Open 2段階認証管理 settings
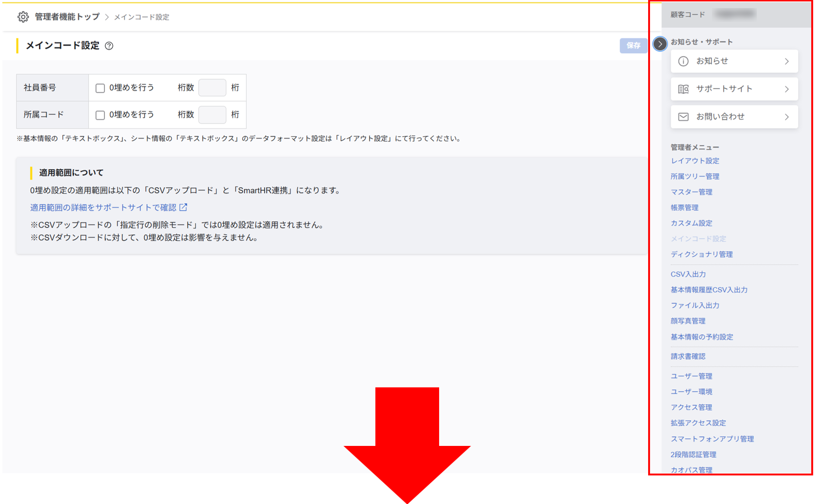This screenshot has height=504, width=814. pyautogui.click(x=693, y=454)
